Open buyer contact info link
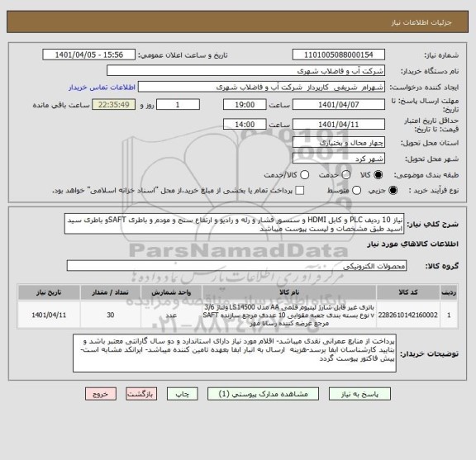 [102, 88]
